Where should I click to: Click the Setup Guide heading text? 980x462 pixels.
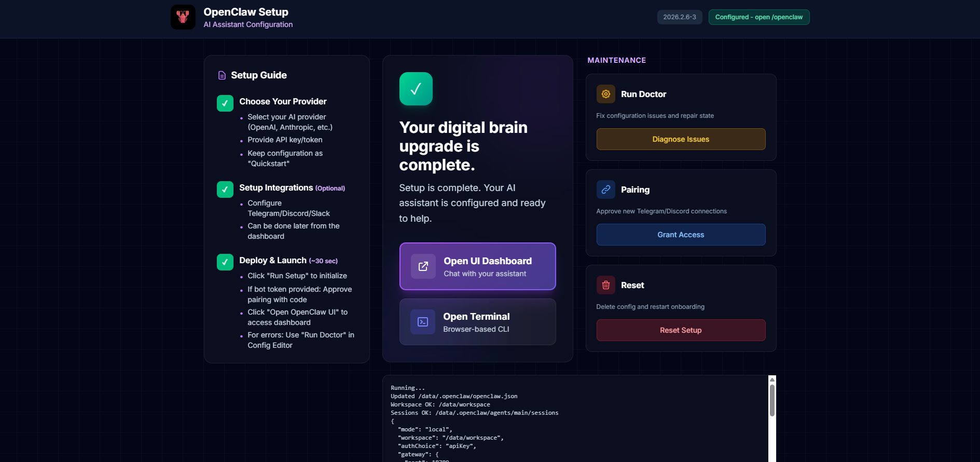pos(259,75)
